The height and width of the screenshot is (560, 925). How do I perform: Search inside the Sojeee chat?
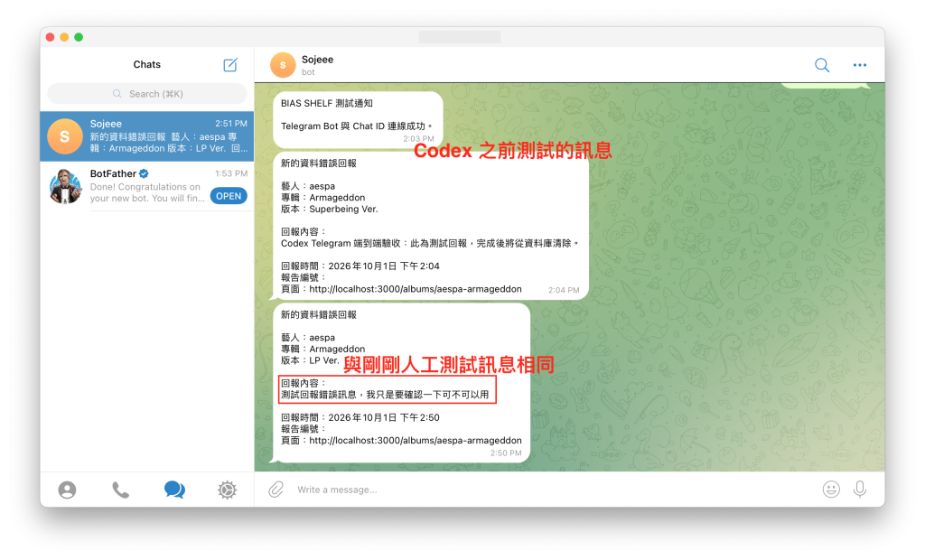pos(822,65)
